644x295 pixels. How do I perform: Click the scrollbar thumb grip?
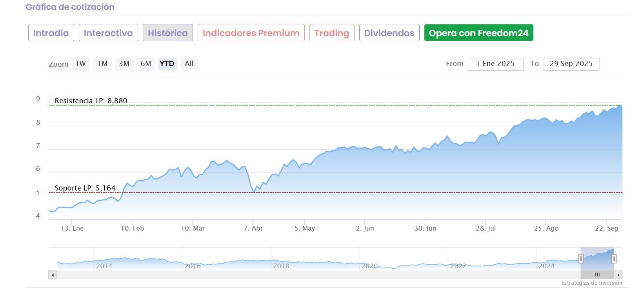coord(597,275)
